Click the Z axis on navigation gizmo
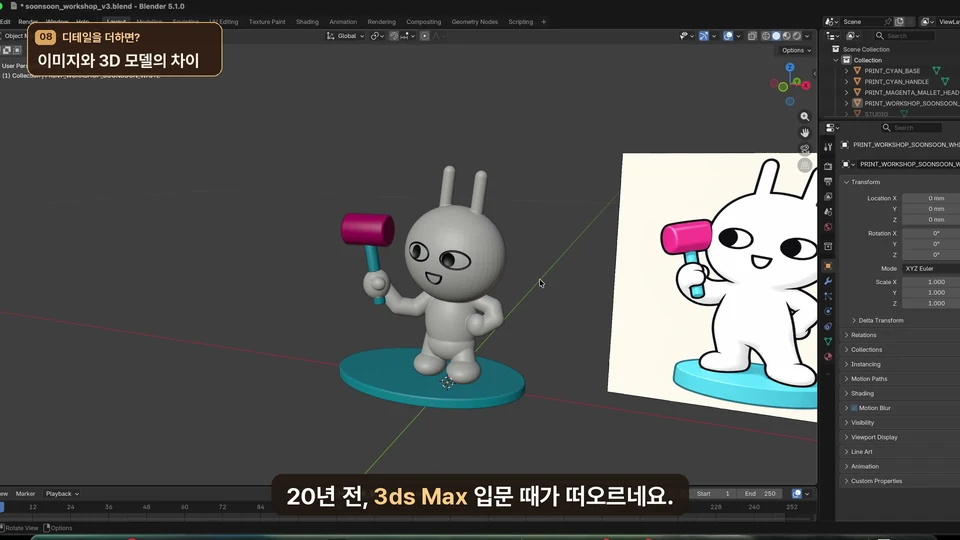Image resolution: width=960 pixels, height=540 pixels. [790, 67]
